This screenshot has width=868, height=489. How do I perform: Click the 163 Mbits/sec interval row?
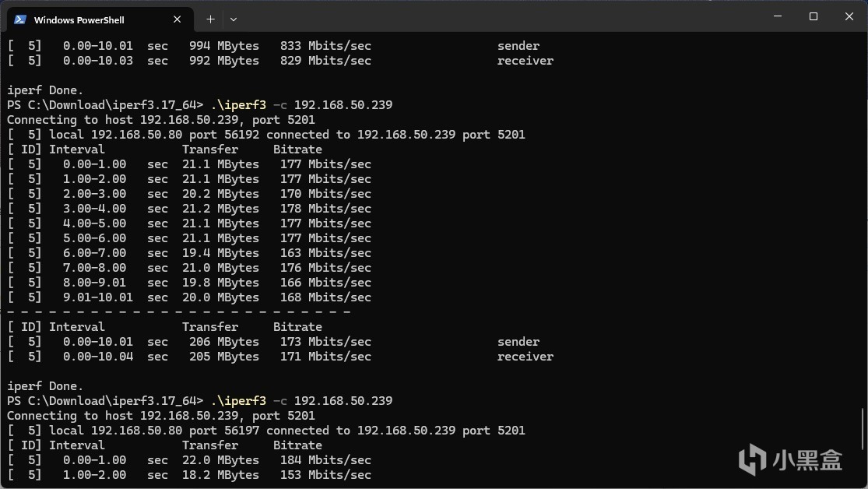(189, 253)
